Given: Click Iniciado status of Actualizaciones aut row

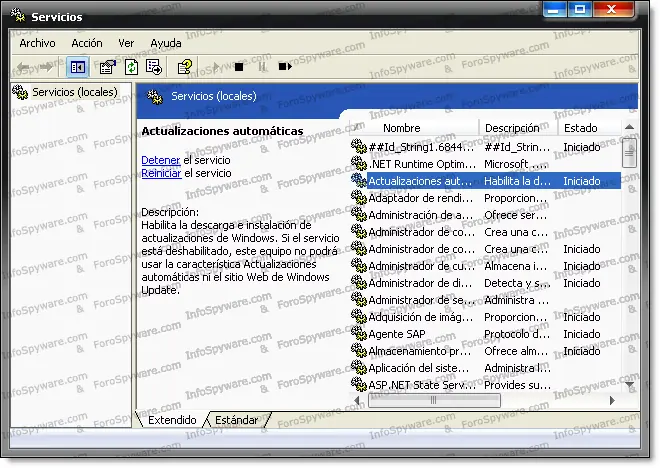Looking at the screenshot, I should coord(582,181).
